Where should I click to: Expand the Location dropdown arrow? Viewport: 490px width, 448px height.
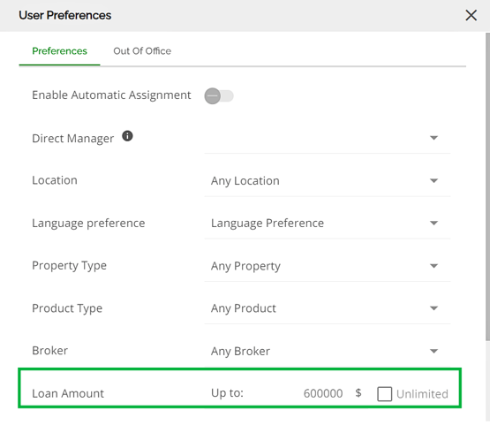tap(433, 180)
